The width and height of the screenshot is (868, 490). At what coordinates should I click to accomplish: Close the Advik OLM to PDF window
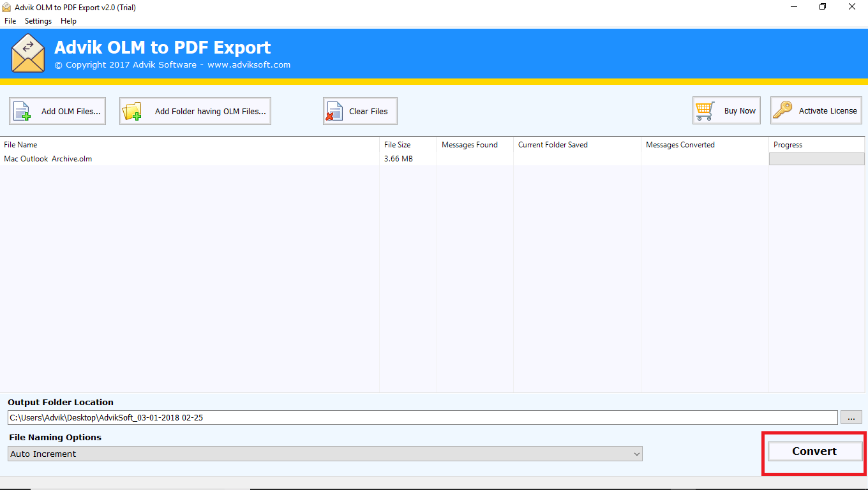[852, 7]
